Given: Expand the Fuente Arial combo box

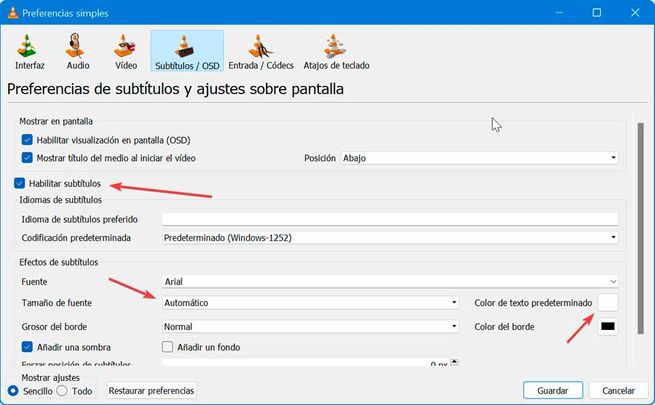Looking at the screenshot, I should [x=390, y=281].
